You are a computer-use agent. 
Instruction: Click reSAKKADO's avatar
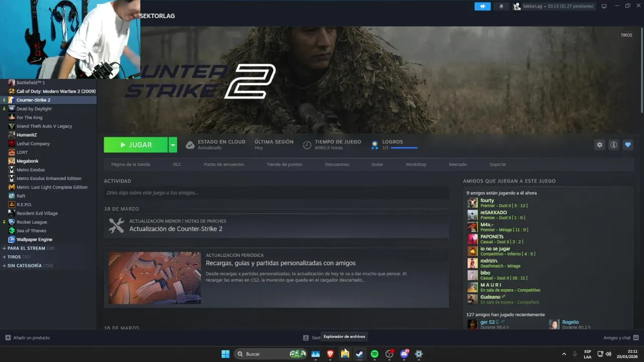tap(472, 215)
